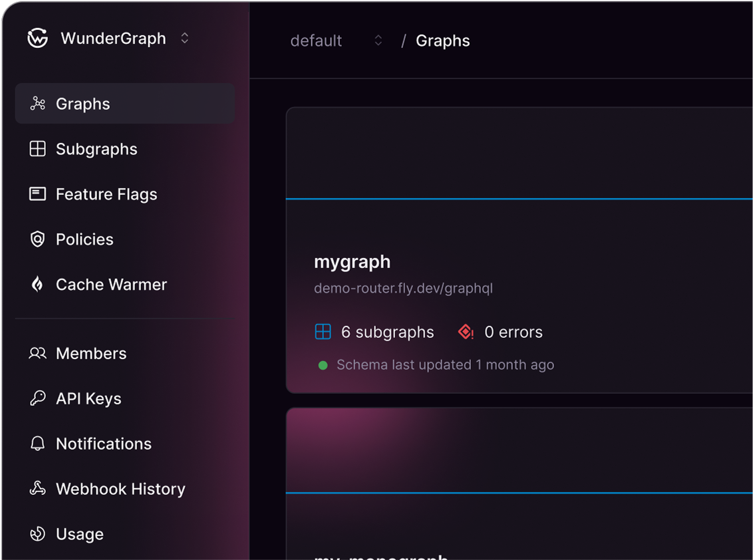Image resolution: width=753 pixels, height=560 pixels.
Task: Click the Subgraphs grid icon in sidebar
Action: [37, 149]
